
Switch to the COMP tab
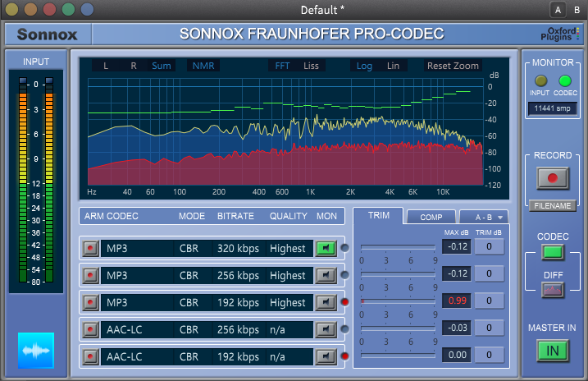coord(431,218)
